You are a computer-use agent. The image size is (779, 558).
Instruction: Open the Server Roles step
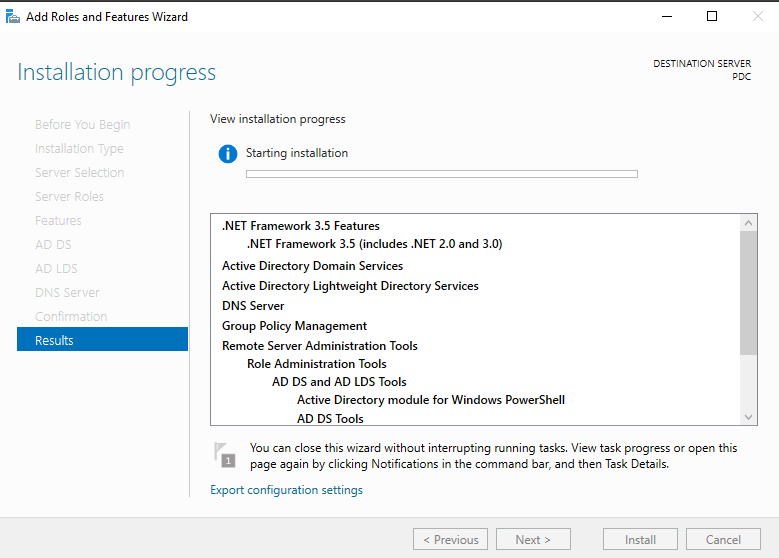click(69, 196)
